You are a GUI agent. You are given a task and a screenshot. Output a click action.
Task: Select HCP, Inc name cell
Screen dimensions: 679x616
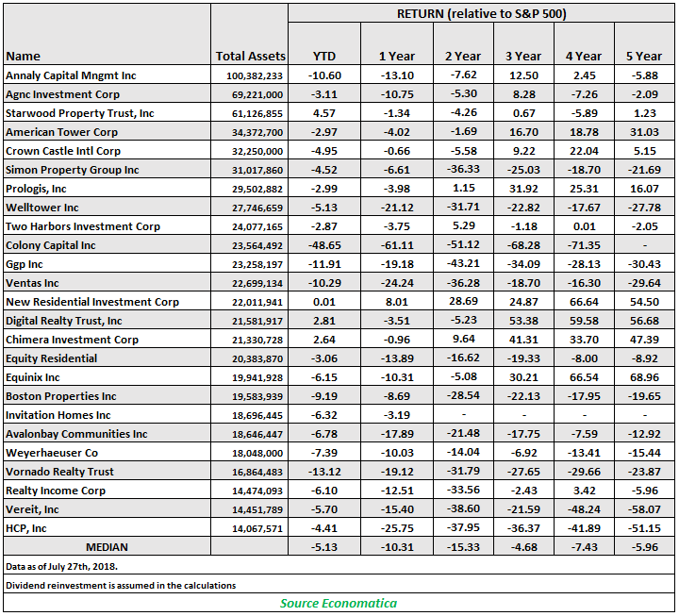pyautogui.click(x=26, y=528)
